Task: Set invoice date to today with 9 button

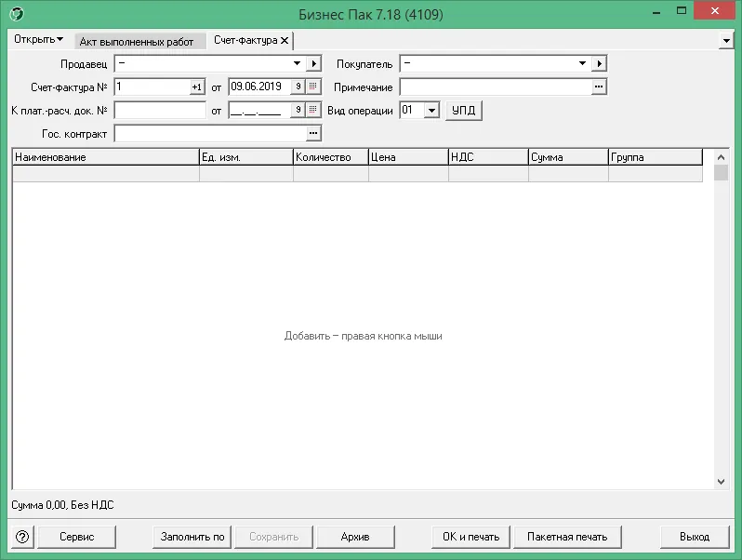Action: click(x=298, y=87)
